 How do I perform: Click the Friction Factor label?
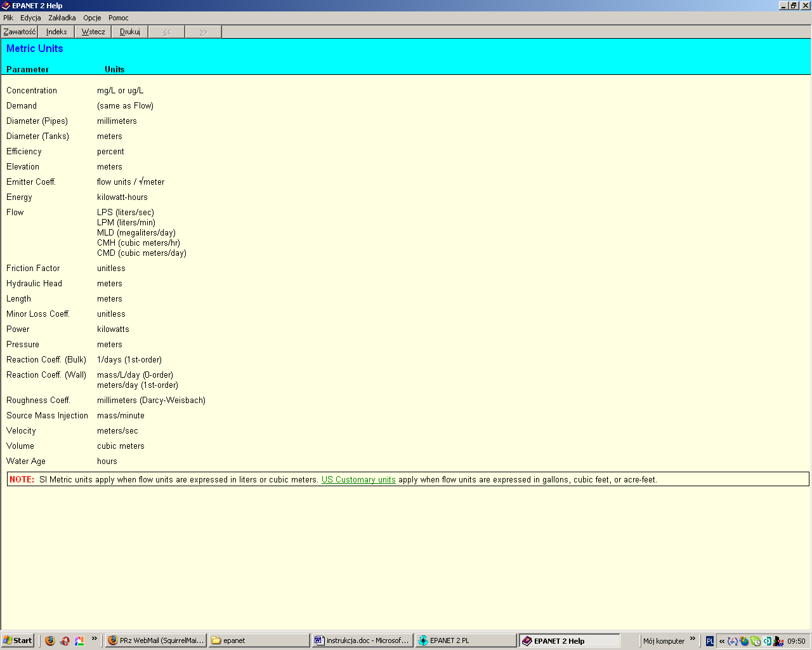[33, 269]
